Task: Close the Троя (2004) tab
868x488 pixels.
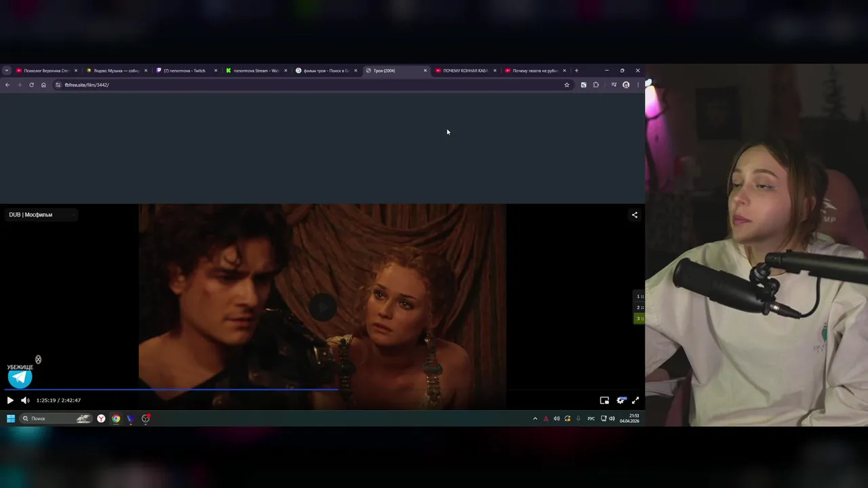Action: coord(425,70)
